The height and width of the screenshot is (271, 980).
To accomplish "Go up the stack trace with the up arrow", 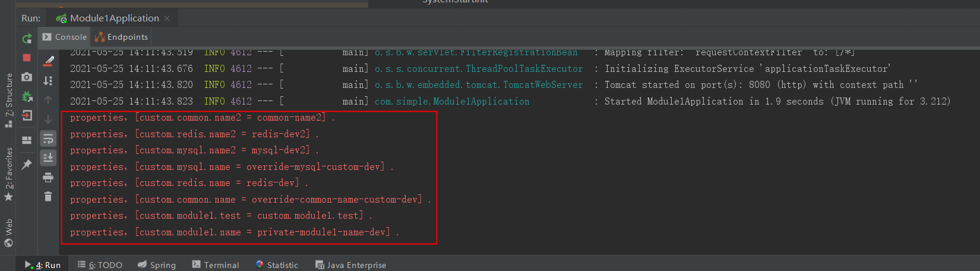I will pos(48,100).
